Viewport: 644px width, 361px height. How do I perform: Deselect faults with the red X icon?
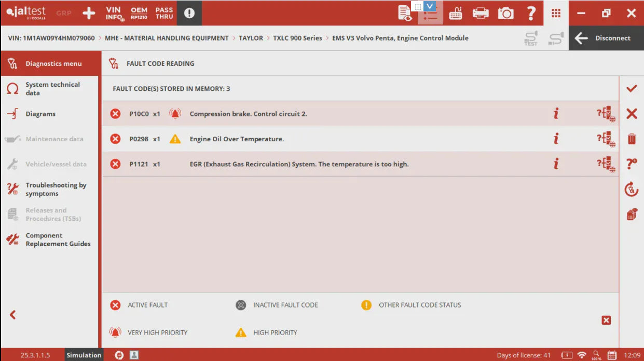point(631,114)
